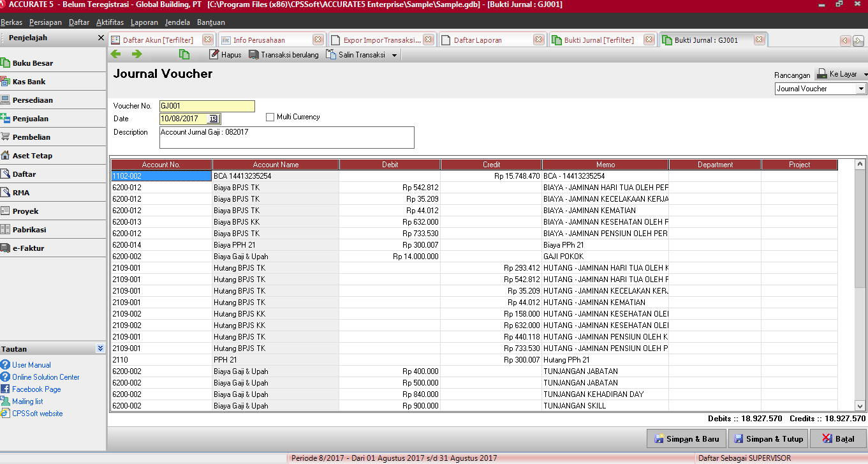This screenshot has width=868, height=464.
Task: Collapse the Tautan panel
Action: coord(100,348)
